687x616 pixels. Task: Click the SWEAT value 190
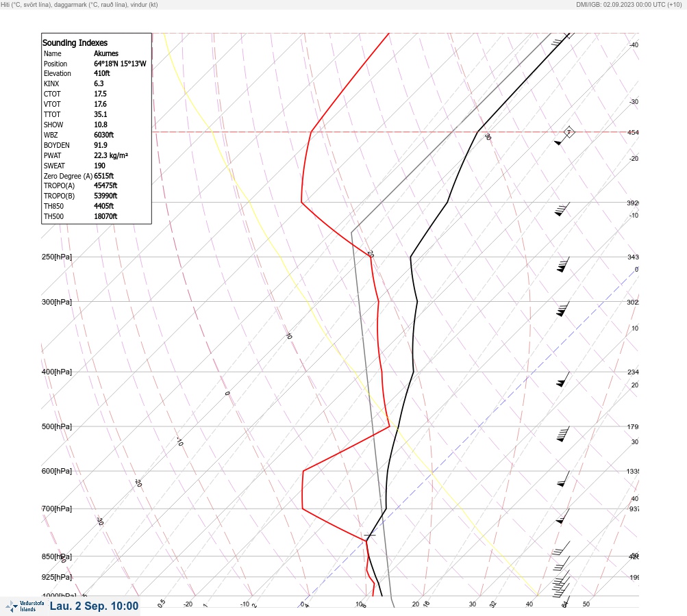pyautogui.click(x=99, y=166)
